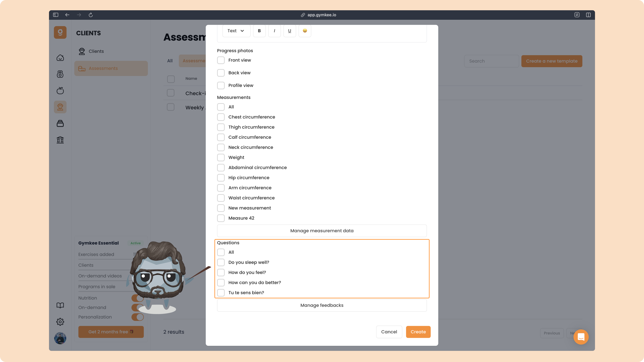Select the Check-in row checkbox

(x=170, y=93)
